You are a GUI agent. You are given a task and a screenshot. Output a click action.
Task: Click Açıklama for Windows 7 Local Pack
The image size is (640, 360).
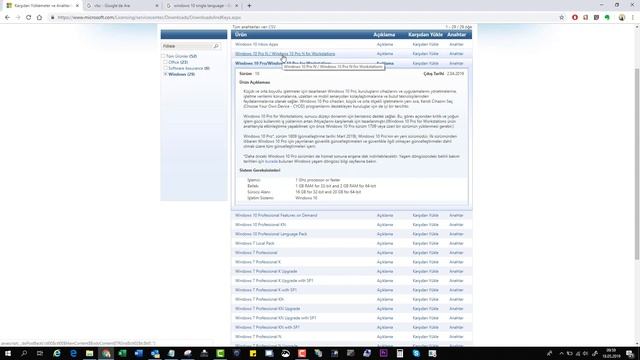click(x=385, y=243)
